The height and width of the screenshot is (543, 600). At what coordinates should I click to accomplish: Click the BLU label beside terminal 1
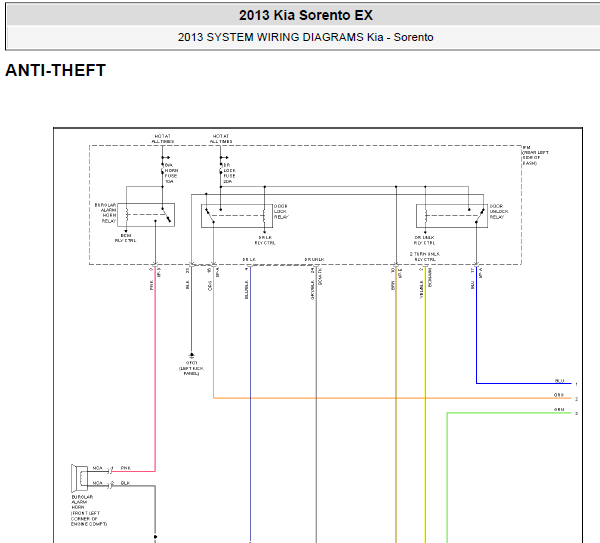559,380
